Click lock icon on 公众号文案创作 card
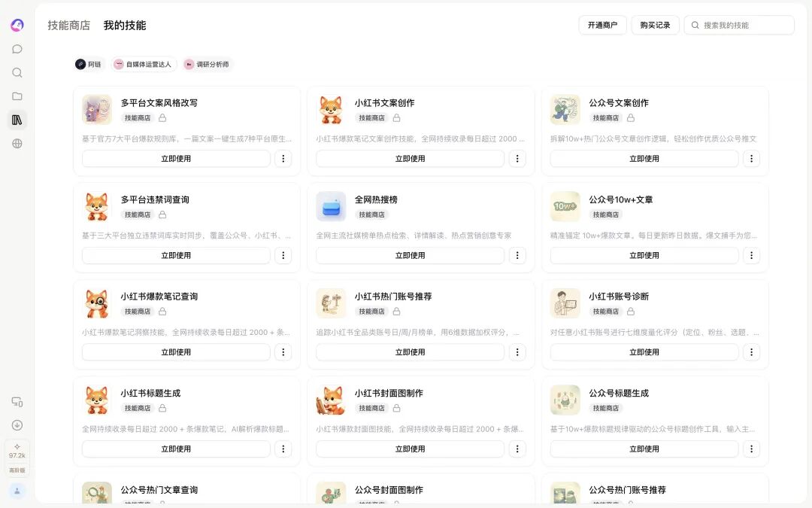This screenshot has width=812, height=508. coord(631,117)
